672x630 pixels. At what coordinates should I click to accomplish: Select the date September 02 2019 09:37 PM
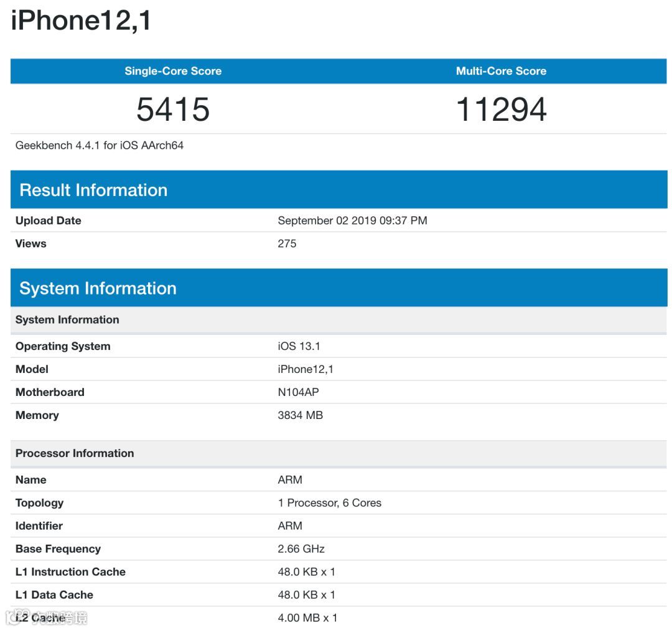coord(352,220)
